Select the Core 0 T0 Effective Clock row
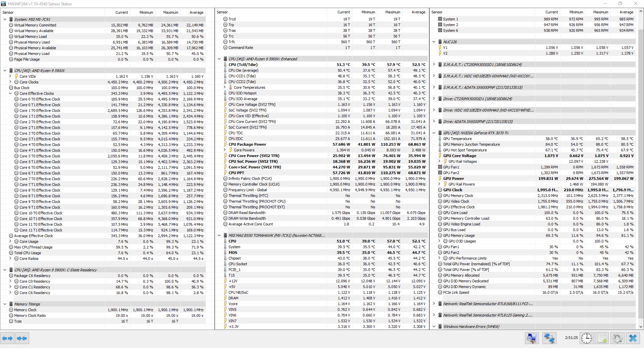Screen dimensions: 644x348 pos(104,99)
